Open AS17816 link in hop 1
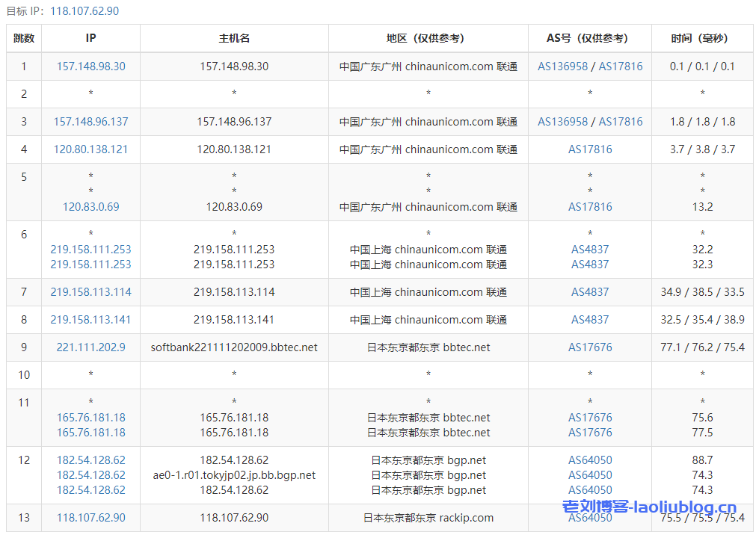 (619, 66)
